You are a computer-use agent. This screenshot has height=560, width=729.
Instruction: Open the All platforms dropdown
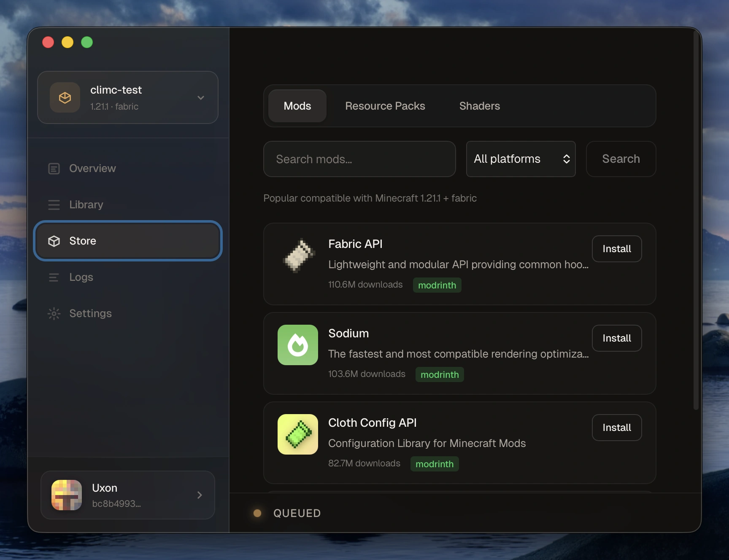[x=521, y=159]
